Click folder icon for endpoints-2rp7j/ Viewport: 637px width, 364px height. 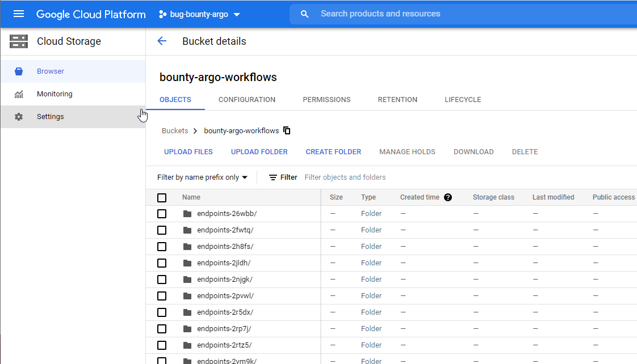[187, 329]
